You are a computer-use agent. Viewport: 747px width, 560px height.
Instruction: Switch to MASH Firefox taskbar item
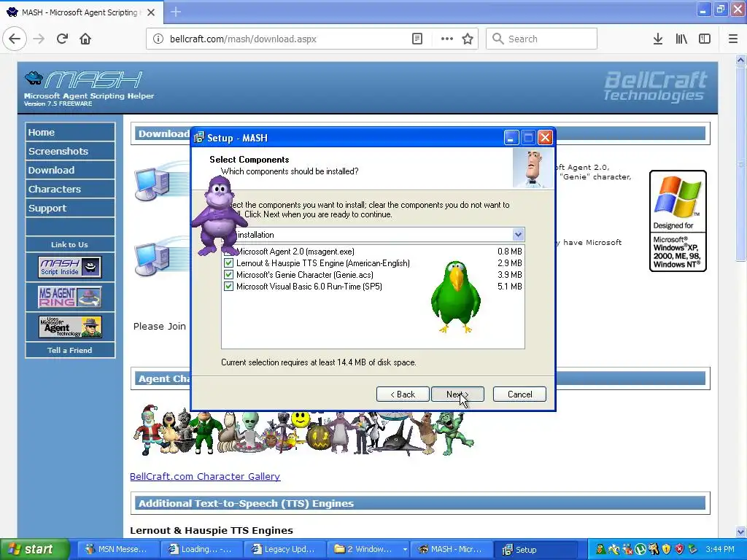point(451,549)
